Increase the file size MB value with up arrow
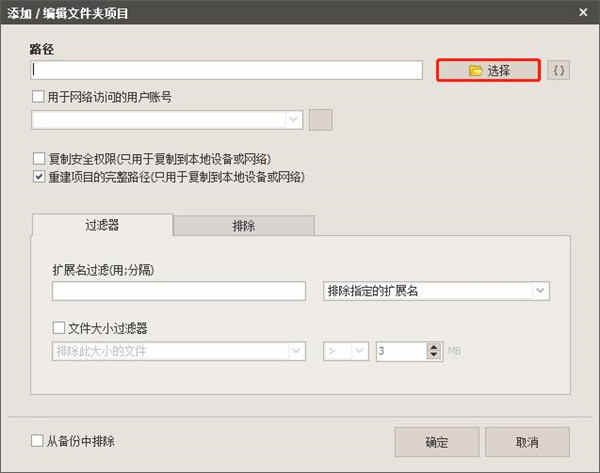 (x=433, y=346)
